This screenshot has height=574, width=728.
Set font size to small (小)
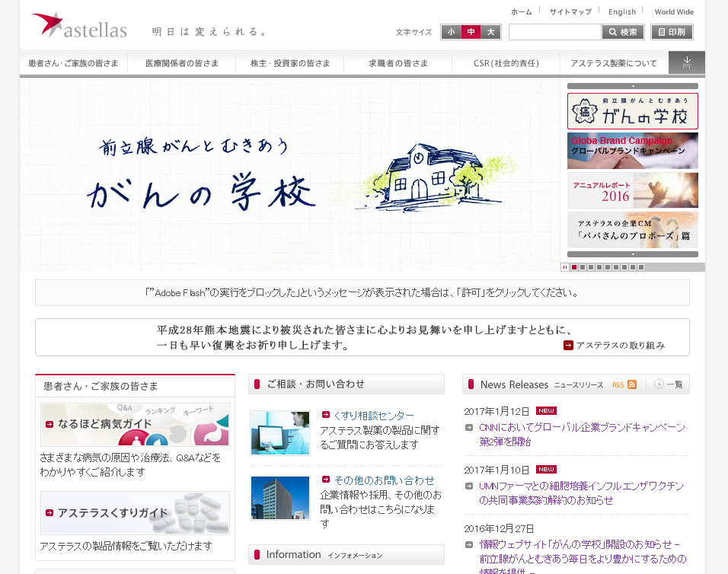coord(451,32)
